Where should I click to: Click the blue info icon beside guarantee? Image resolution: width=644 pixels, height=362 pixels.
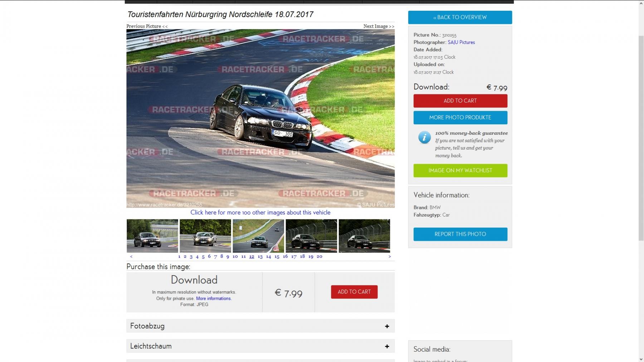click(424, 137)
